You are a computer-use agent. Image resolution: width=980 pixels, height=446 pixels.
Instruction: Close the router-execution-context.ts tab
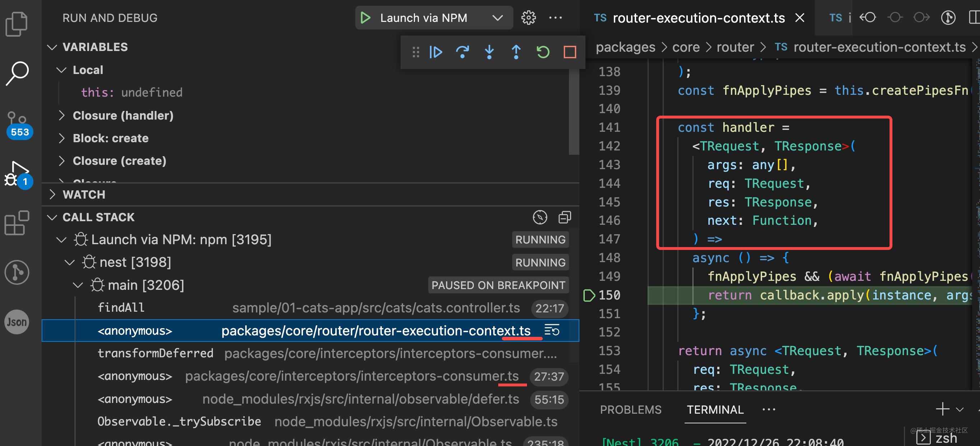[800, 18]
